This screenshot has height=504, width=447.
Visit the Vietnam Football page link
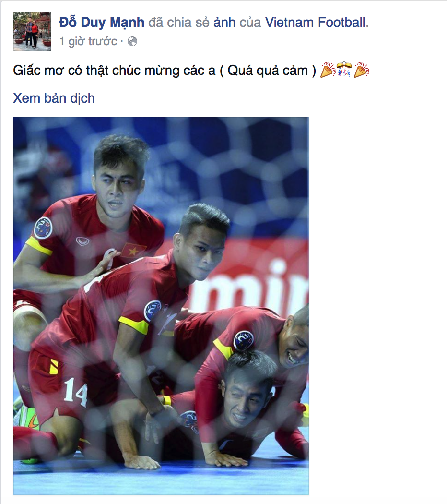tap(316, 23)
